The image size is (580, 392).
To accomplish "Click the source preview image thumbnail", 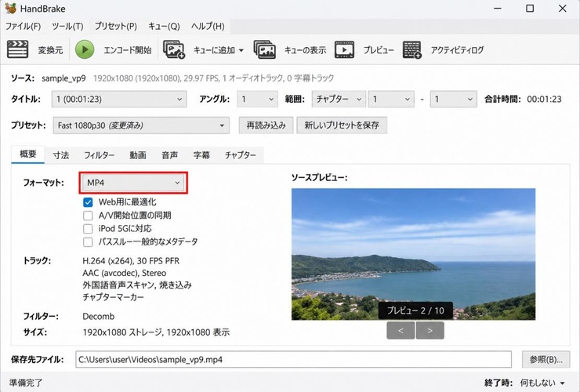I will 413,254.
